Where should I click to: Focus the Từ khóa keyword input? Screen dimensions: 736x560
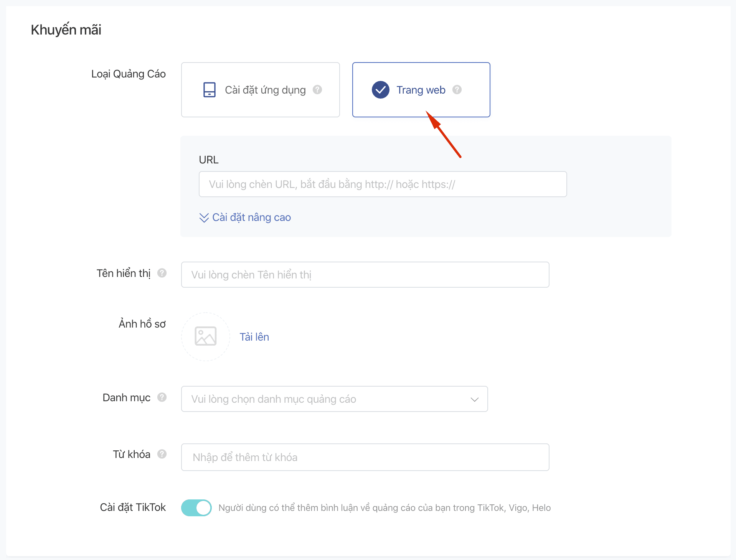point(365,457)
